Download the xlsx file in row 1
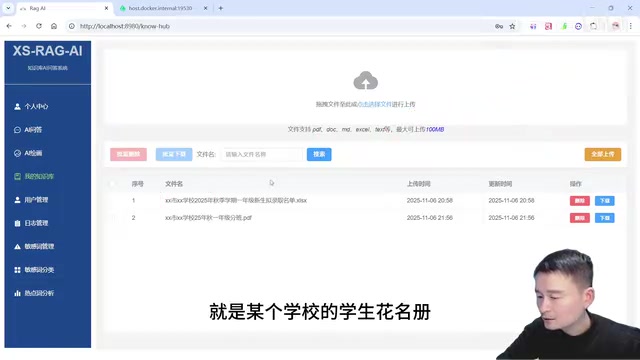The image size is (640, 360). click(x=604, y=201)
